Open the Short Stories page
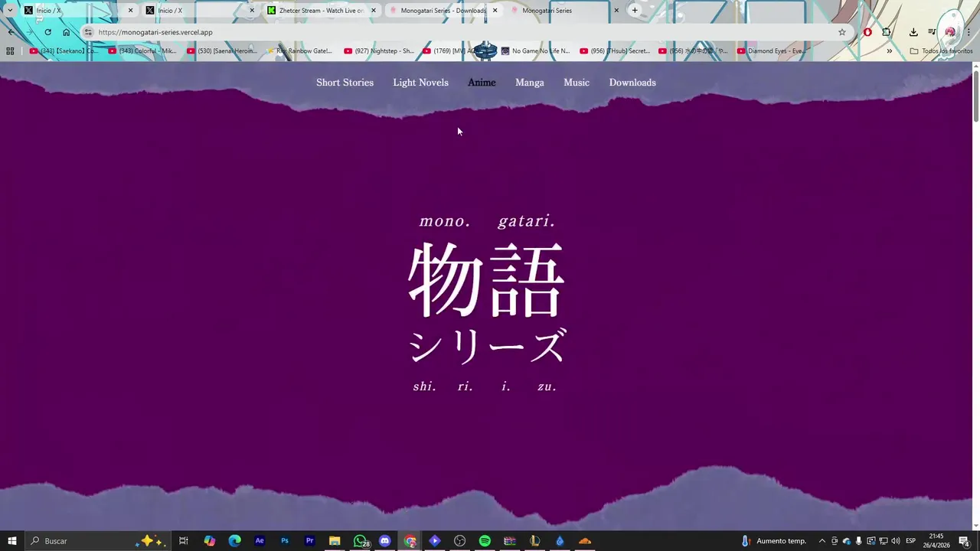Image resolution: width=980 pixels, height=551 pixels. click(x=345, y=83)
